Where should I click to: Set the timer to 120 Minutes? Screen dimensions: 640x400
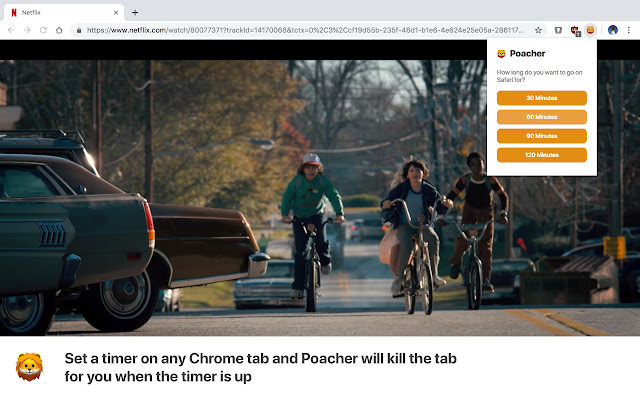point(542,155)
